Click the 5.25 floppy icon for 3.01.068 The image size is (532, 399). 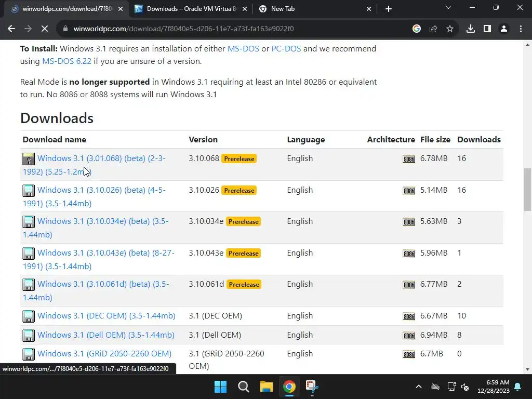click(x=29, y=159)
